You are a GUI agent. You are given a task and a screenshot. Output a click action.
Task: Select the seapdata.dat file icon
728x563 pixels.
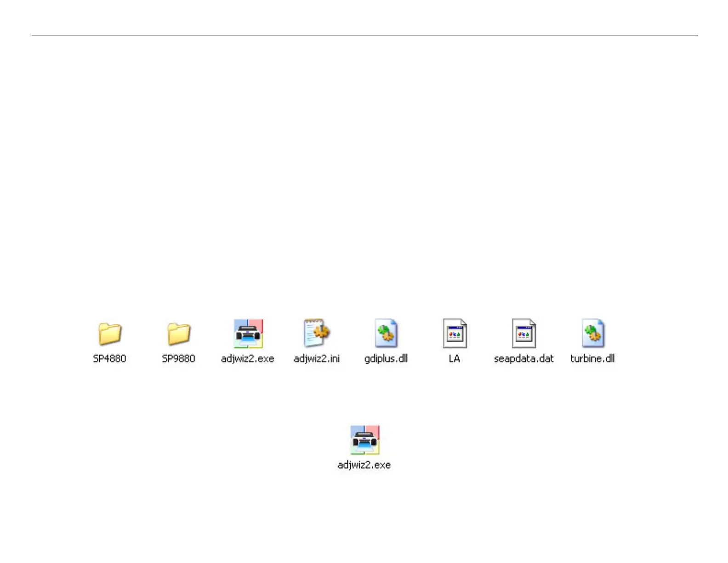pyautogui.click(x=523, y=333)
